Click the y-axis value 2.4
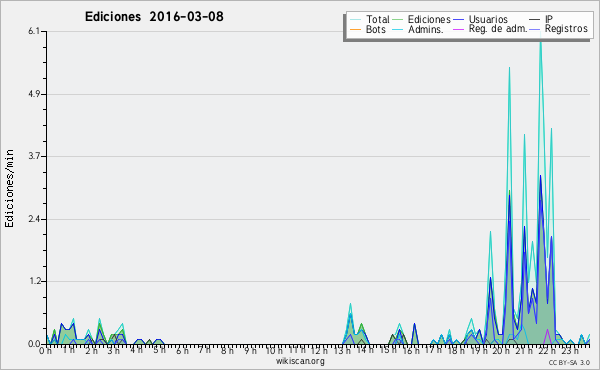The image size is (600, 370). [x=34, y=219]
